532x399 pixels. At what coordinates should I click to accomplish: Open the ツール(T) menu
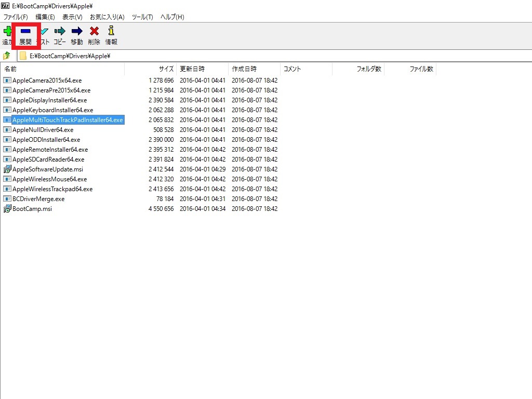(x=142, y=17)
